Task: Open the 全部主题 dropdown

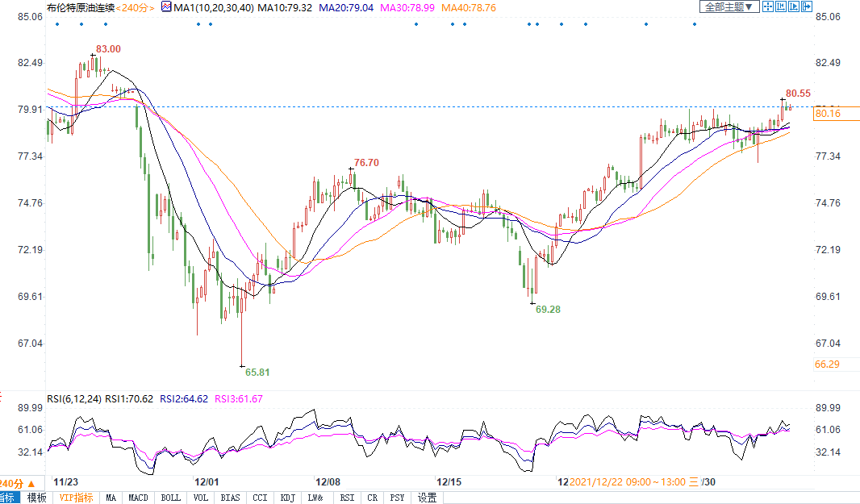Action: 728,6
